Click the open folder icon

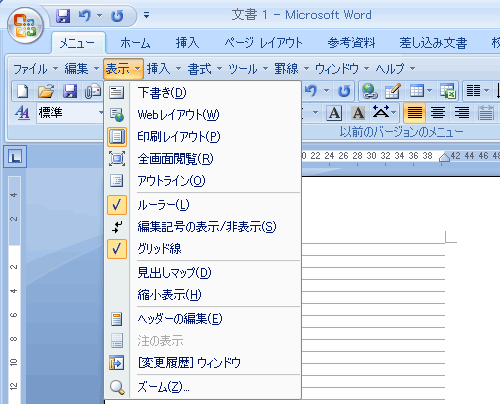[46, 91]
